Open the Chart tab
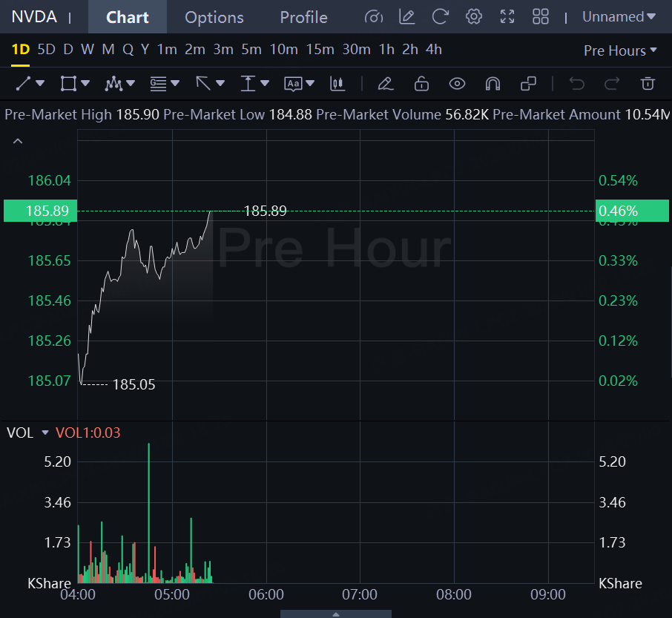 128,17
